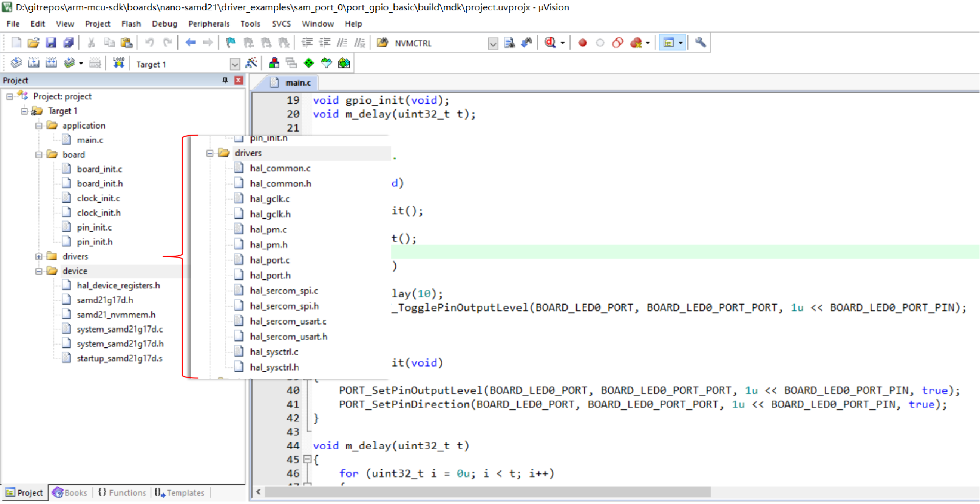Click Select Software Packs icon

pyautogui.click(x=326, y=63)
